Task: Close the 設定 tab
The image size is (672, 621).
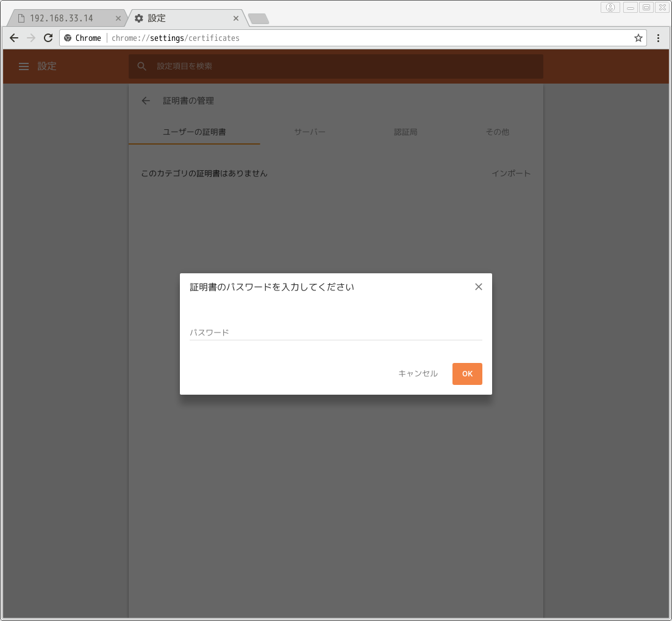Action: coord(235,18)
